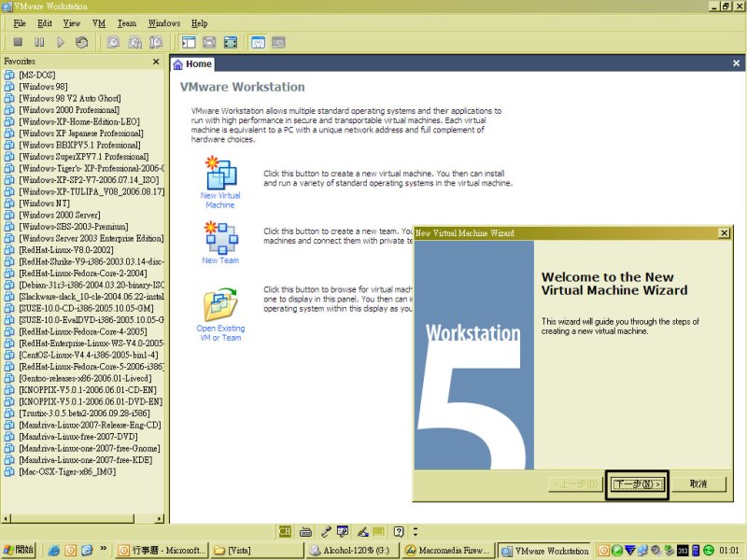Viewport: 747px width, 560px height.
Task: Click the IME help question mark icon
Action: tap(399, 531)
